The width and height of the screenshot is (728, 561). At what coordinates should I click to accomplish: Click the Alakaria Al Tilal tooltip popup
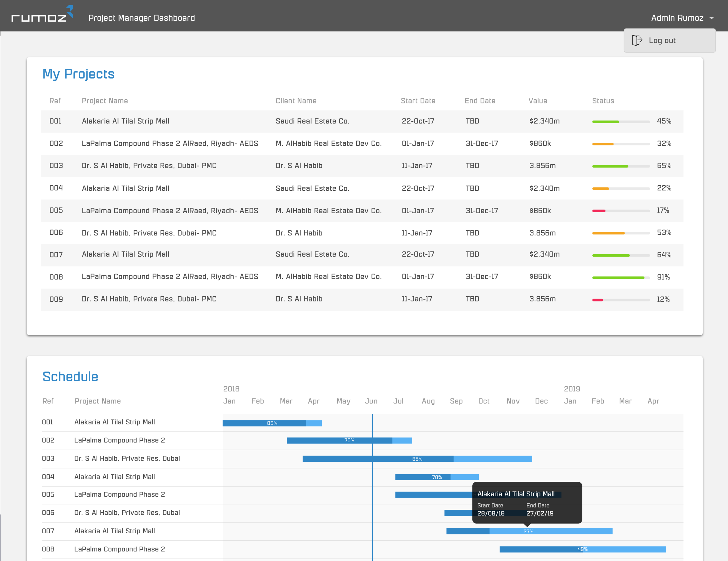pos(527,502)
